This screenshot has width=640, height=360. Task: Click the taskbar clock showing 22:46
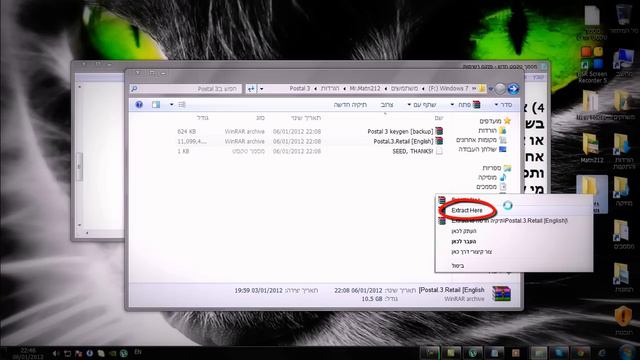point(27,353)
